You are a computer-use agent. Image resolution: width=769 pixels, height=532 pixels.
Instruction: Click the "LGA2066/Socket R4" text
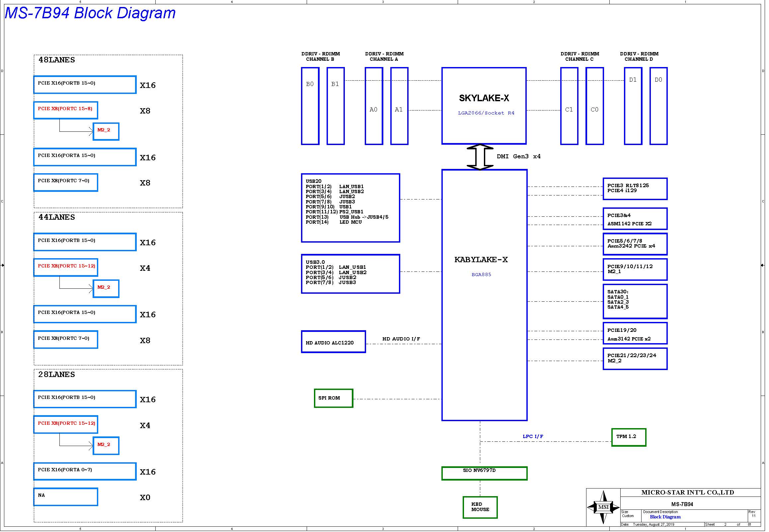tap(486, 113)
